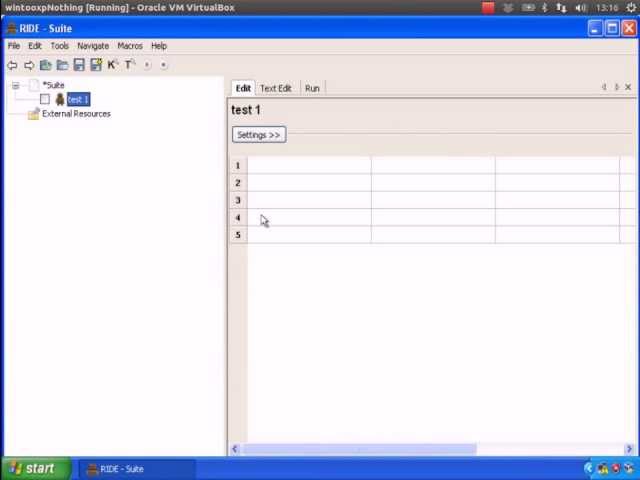Click the Open Test Suite toolbar icon
Viewport: 640px width, 480px height.
point(46,64)
